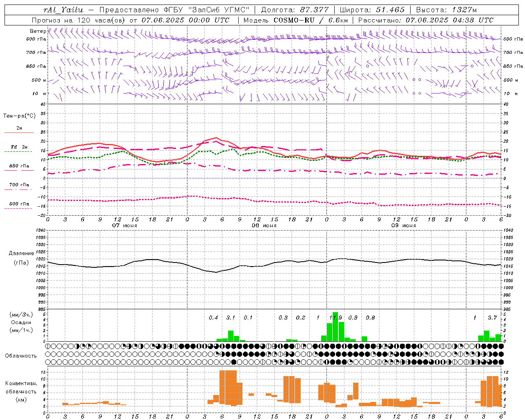Click the Прогноз на 120 часа(ов) header text
525x420 pixels.
79,20
